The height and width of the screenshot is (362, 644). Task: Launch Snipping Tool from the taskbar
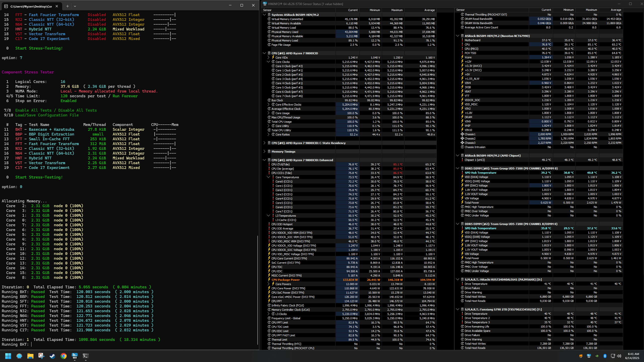click(x=41, y=356)
